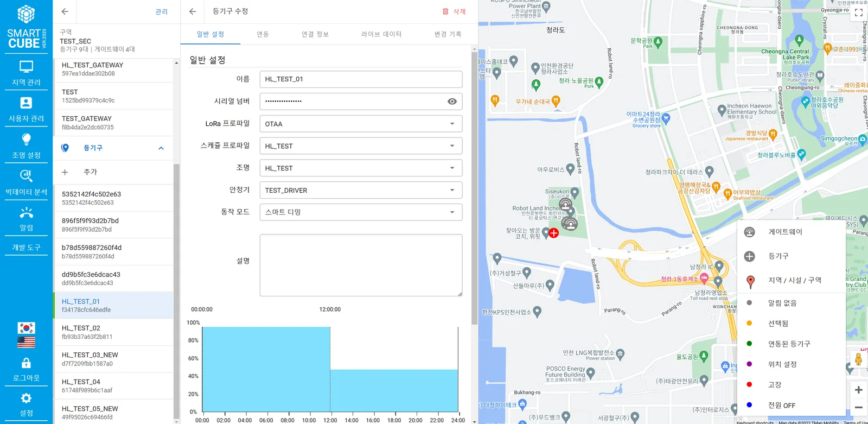868x424 pixels.
Task: Switch to the 라이브 데이터 tab
Action: [x=381, y=34]
